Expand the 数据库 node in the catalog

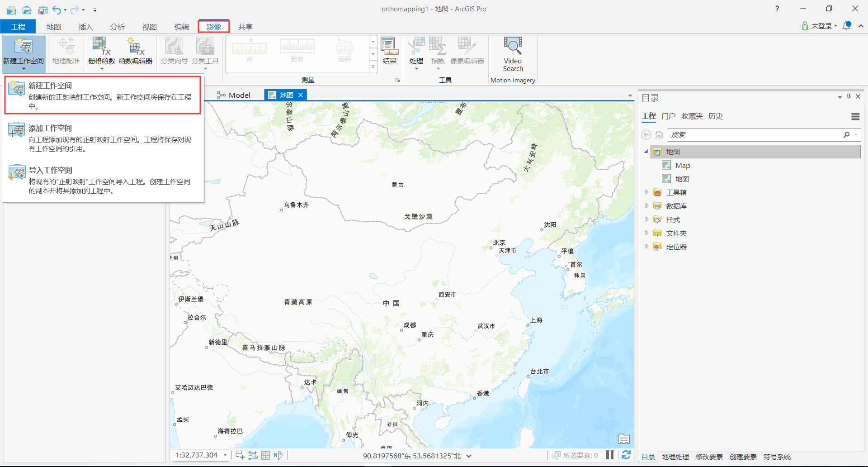[x=646, y=205]
